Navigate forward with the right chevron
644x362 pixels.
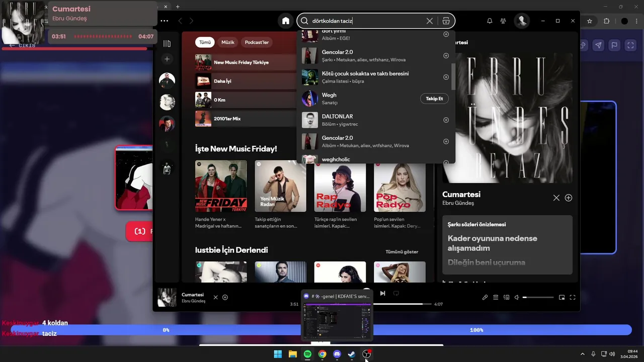(192, 21)
